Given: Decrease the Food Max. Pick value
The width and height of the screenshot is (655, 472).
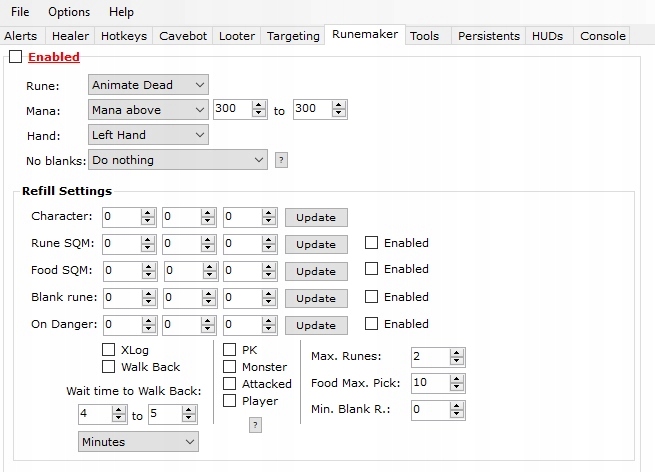Looking at the screenshot, I should point(457,387).
